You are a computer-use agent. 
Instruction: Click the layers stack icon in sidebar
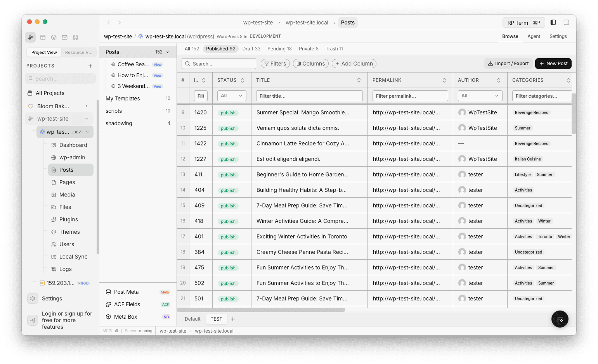pos(54,37)
